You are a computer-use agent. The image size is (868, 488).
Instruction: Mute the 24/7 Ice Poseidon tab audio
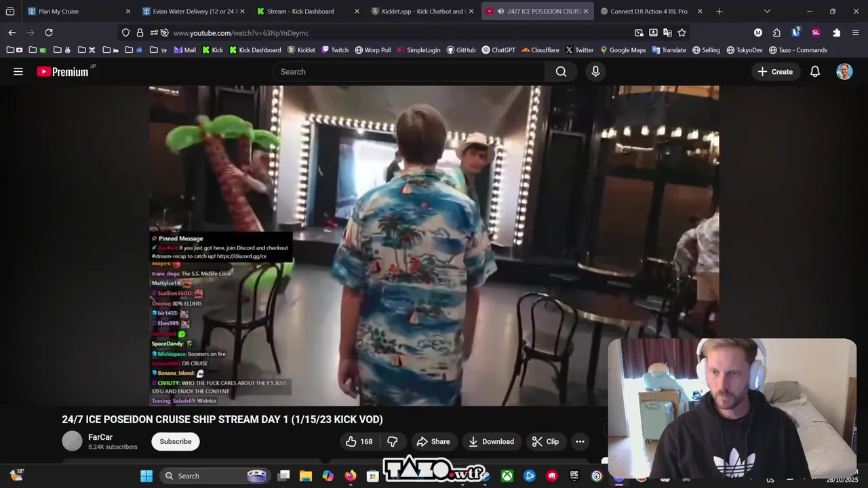500,11
